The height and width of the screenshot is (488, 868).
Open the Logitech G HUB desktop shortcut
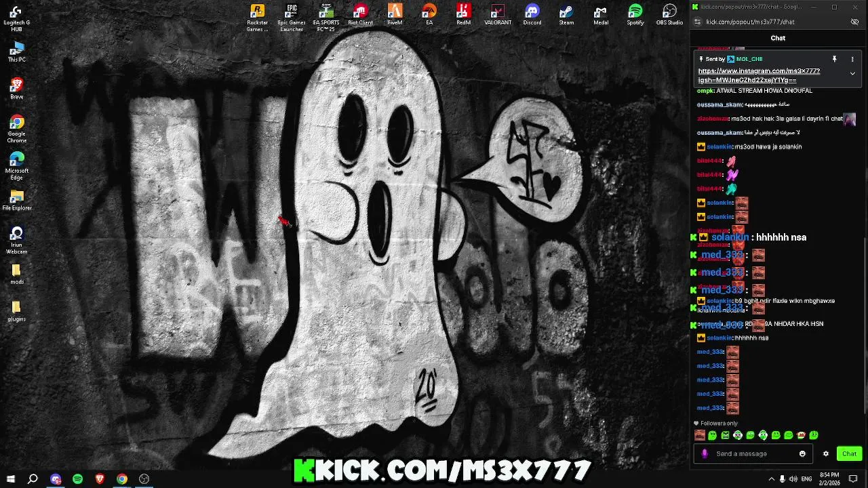point(16,18)
